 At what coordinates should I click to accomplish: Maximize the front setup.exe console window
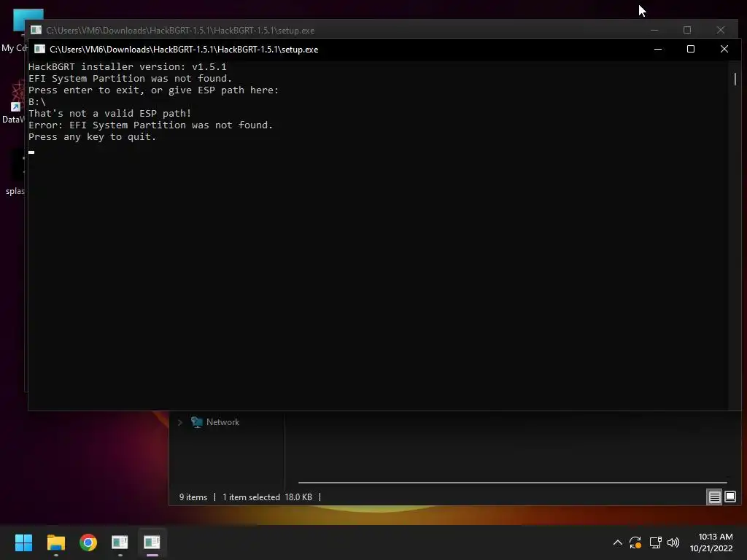(690, 49)
